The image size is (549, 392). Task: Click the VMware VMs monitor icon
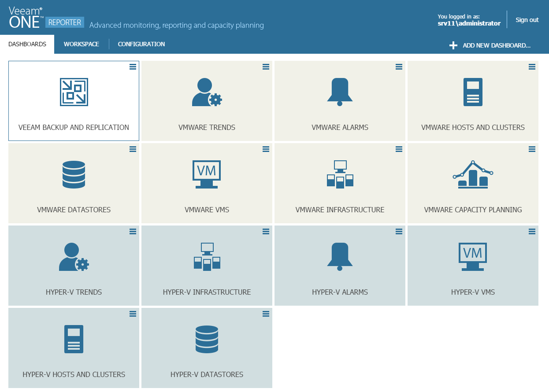(207, 174)
